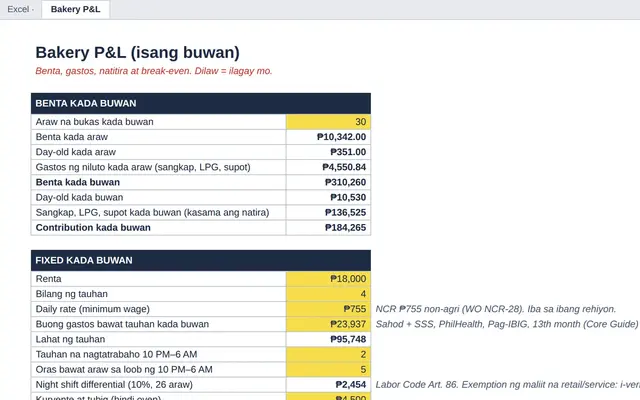Select the ₱310,260 monthly sales value
The height and width of the screenshot is (400, 640).
tap(328, 182)
